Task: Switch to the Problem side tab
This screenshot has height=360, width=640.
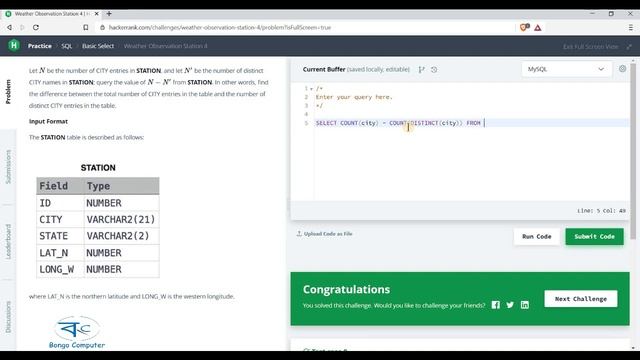Action: tap(8, 91)
